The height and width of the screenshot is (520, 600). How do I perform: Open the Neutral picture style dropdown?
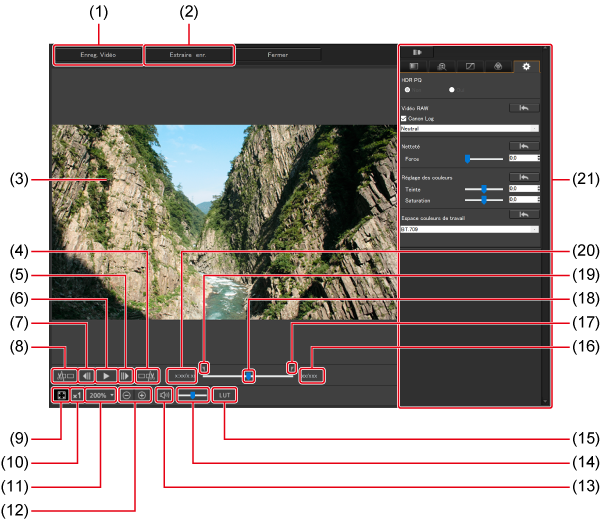pyautogui.click(x=469, y=129)
